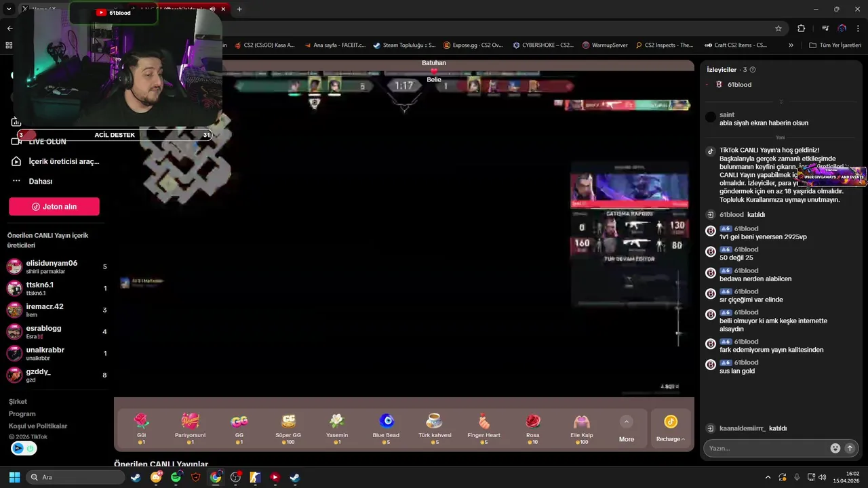Expand more gifts with More chevron

pos(627,422)
